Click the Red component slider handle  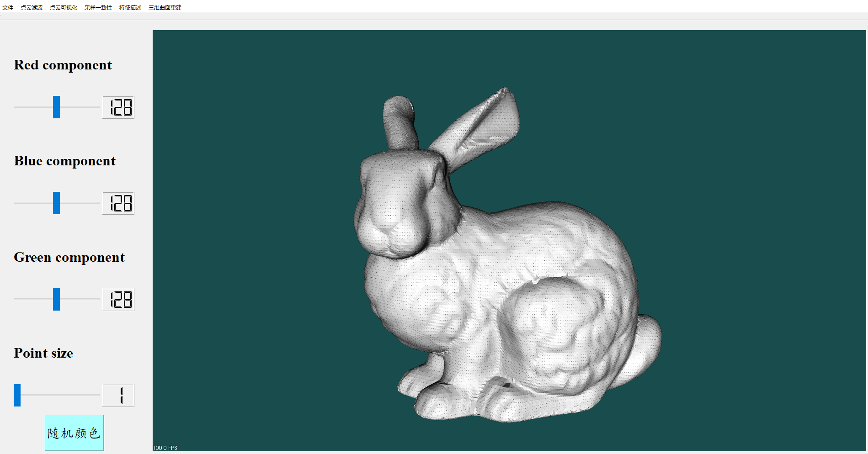pos(56,107)
